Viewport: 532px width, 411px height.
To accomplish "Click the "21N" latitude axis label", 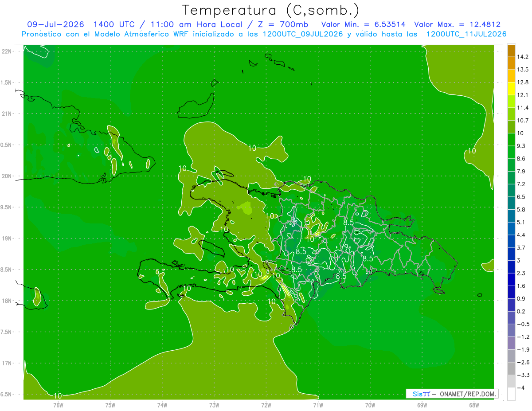I will (6, 114).
